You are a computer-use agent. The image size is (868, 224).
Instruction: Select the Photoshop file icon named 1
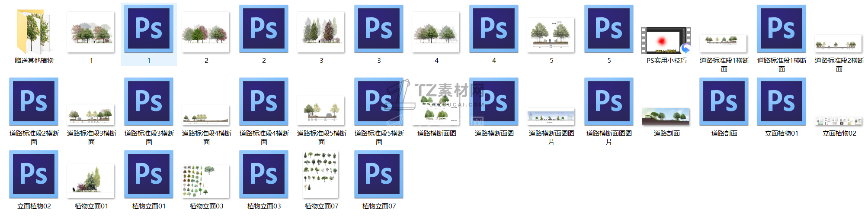pos(149,29)
